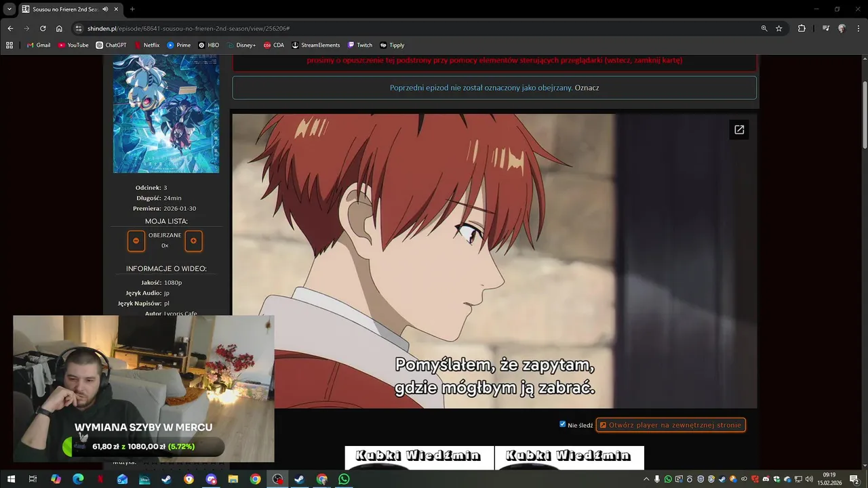The image size is (868, 488).
Task: Open the CDA bookmark
Action: click(274, 45)
